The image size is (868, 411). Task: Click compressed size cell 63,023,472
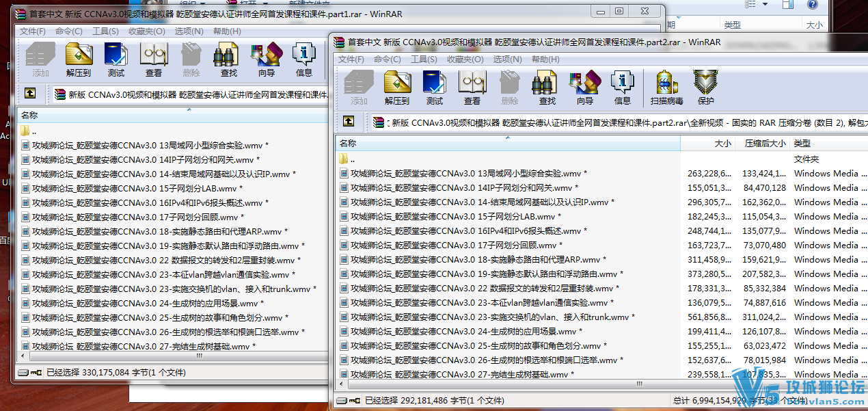[765, 345]
